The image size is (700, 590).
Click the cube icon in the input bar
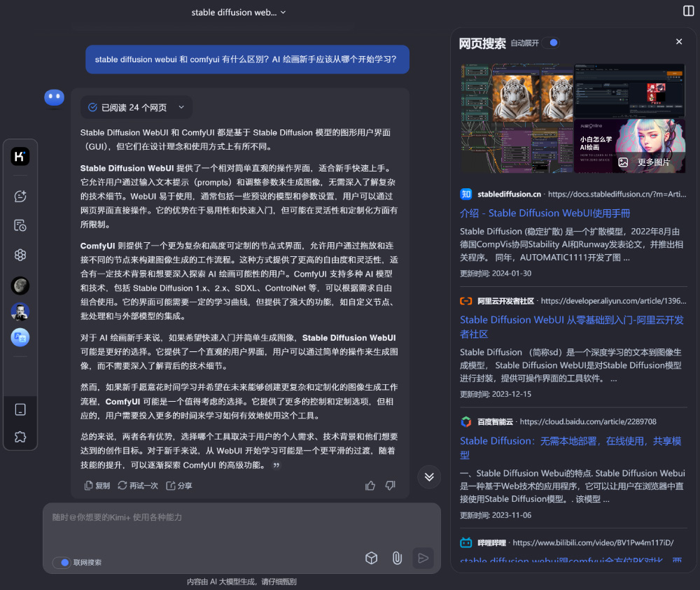(371, 558)
